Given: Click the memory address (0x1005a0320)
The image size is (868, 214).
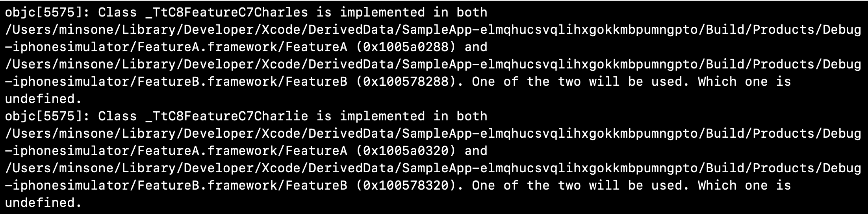Looking at the screenshot, I should pyautogui.click(x=406, y=151).
